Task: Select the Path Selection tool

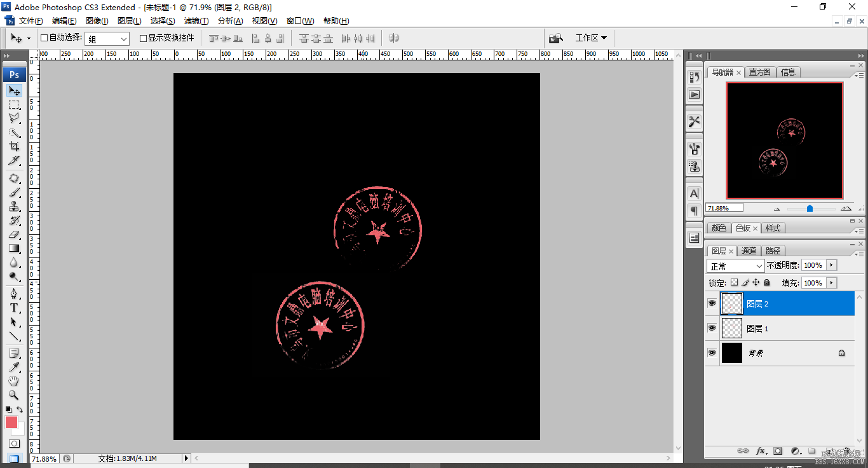Action: 14,322
